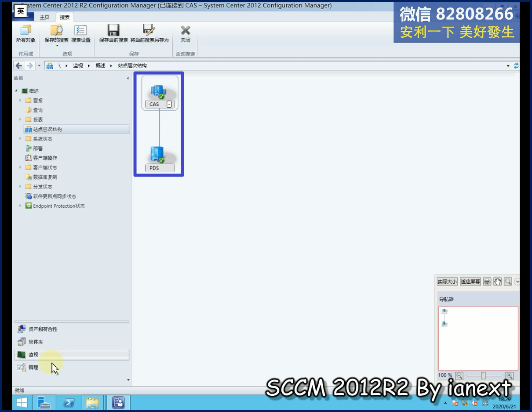Viewport: 532px width, 412px height.
Task: Click 监视 in the breadcrumb path
Action: click(78, 66)
